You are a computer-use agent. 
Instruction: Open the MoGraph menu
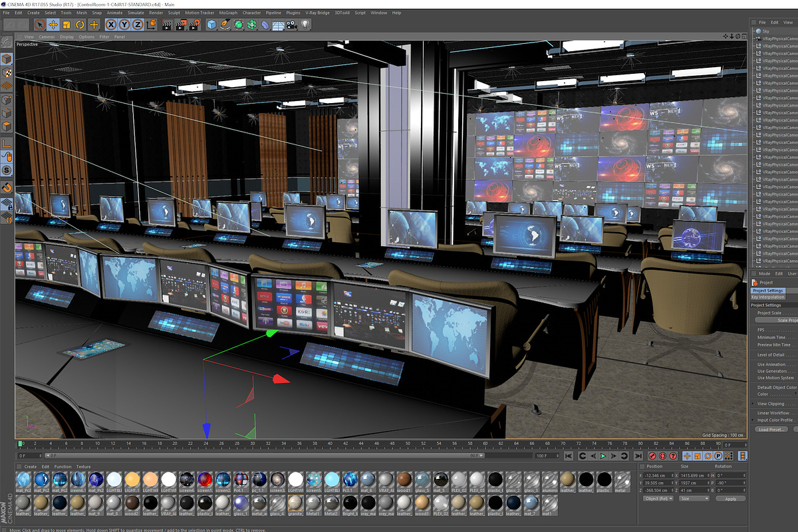[228, 13]
